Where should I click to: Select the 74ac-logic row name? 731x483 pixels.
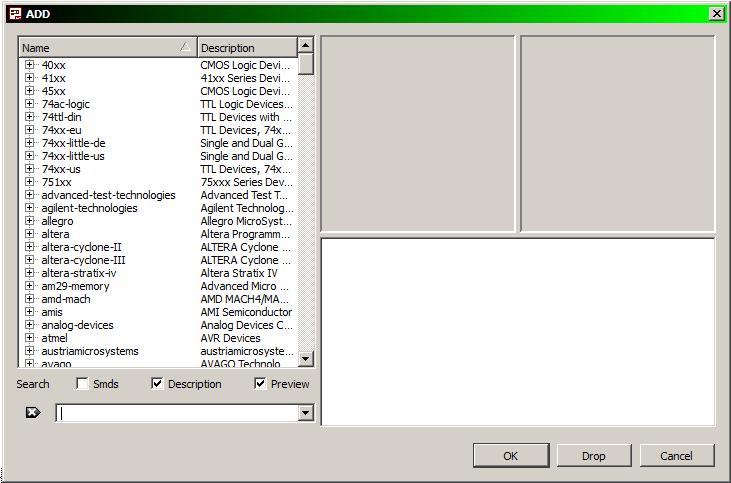[x=66, y=104]
